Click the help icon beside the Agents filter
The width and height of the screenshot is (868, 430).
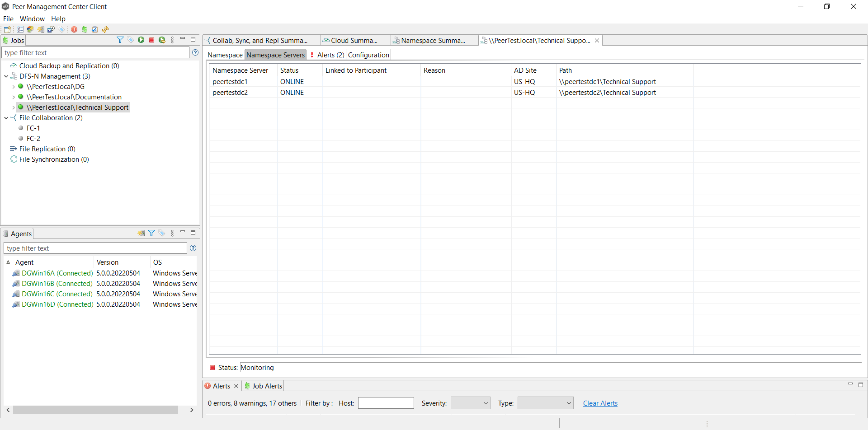tap(193, 248)
